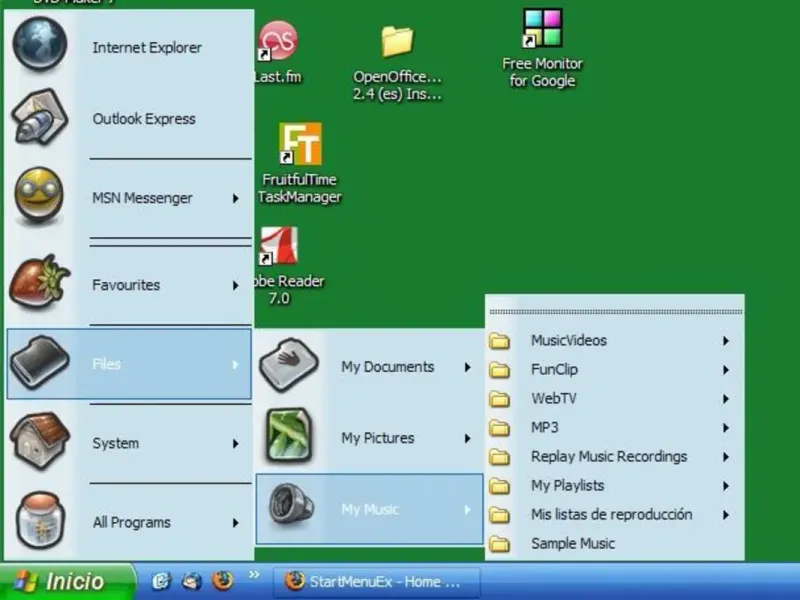Select the Adobe Reader 7.0 desktop icon
Viewport: 800px width, 600px height.
tap(279, 246)
